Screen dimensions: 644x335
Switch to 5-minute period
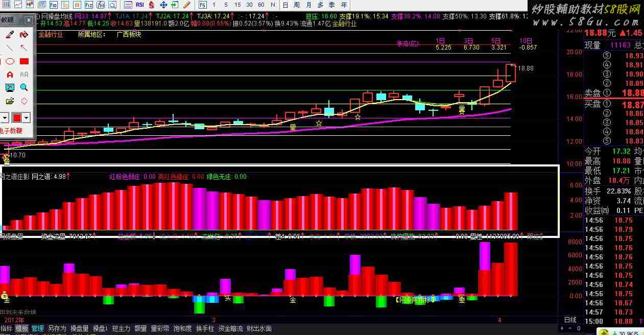tap(226, 5)
